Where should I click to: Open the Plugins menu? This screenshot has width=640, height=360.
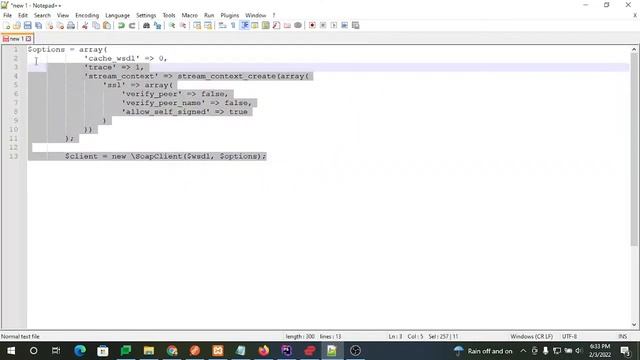pos(229,15)
